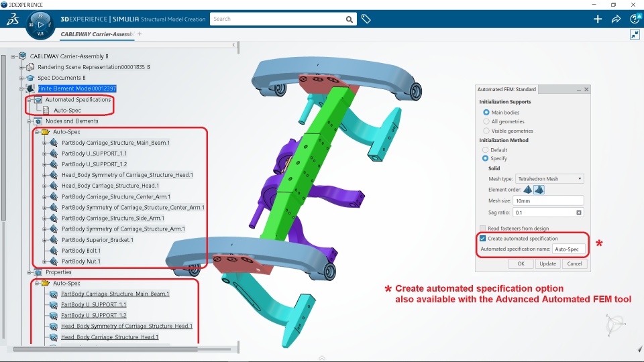This screenshot has height=362, width=644.
Task: Click the robot orientation compass in viewport
Action: 615,324
